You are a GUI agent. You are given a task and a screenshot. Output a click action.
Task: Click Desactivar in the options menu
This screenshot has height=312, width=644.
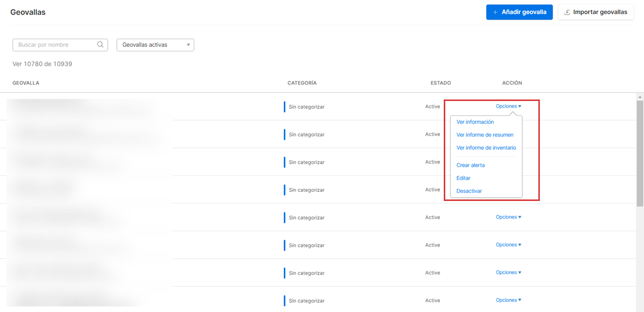click(469, 191)
